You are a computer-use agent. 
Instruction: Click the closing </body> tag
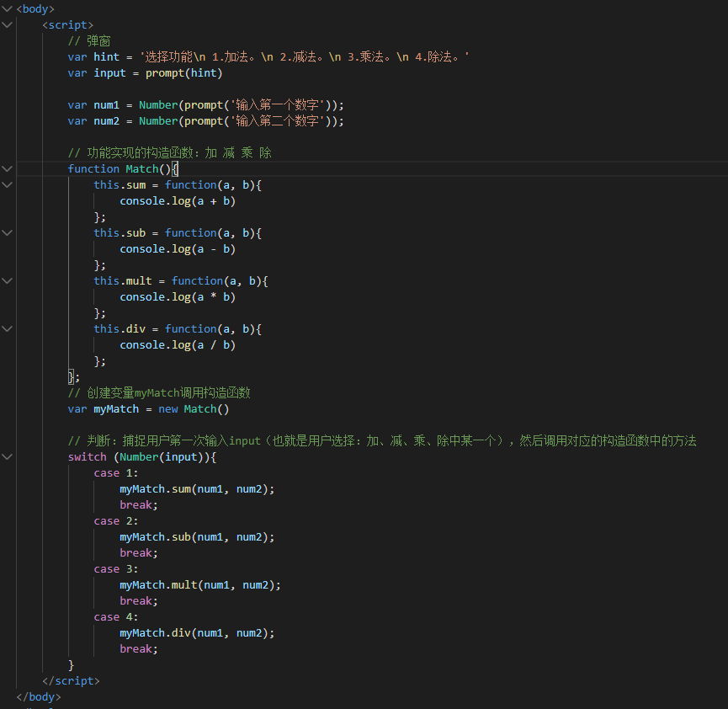point(39,697)
